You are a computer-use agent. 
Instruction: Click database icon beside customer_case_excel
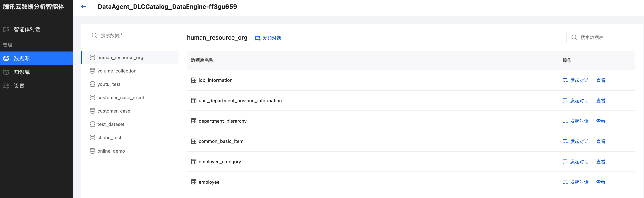pyautogui.click(x=92, y=98)
